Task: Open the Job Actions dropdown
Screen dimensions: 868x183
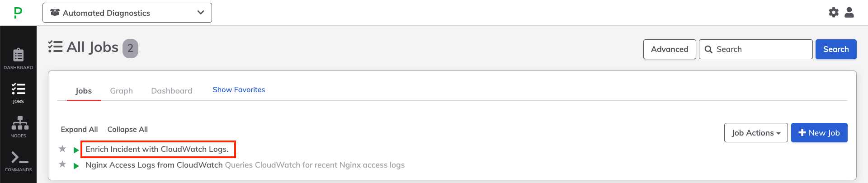Action: (x=756, y=133)
